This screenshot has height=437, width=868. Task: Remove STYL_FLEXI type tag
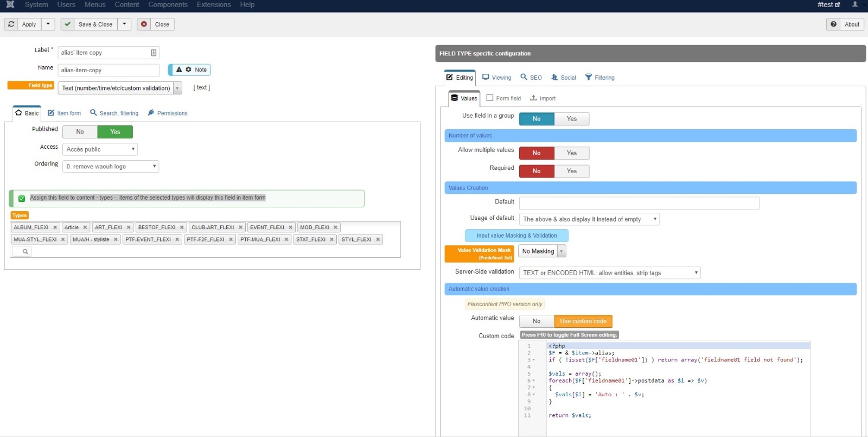tap(378, 239)
